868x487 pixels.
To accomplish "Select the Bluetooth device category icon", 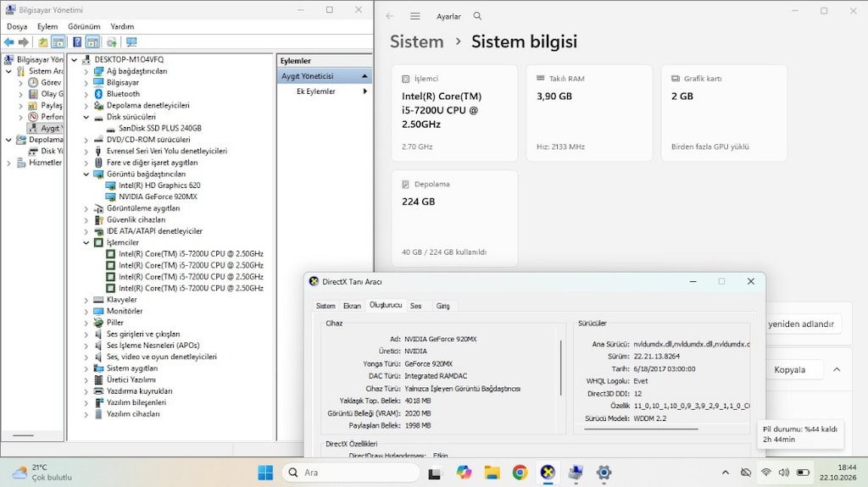I will point(98,93).
